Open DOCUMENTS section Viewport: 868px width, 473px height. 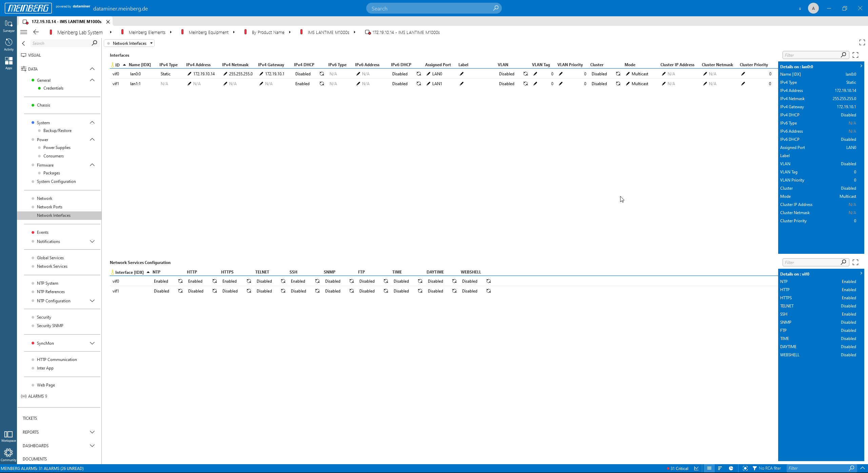35,459
